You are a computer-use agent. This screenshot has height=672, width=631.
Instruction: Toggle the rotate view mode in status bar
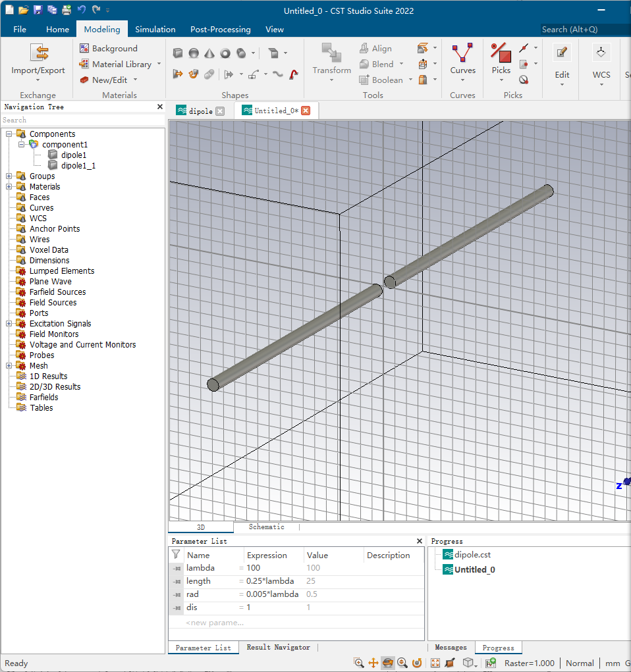(388, 663)
